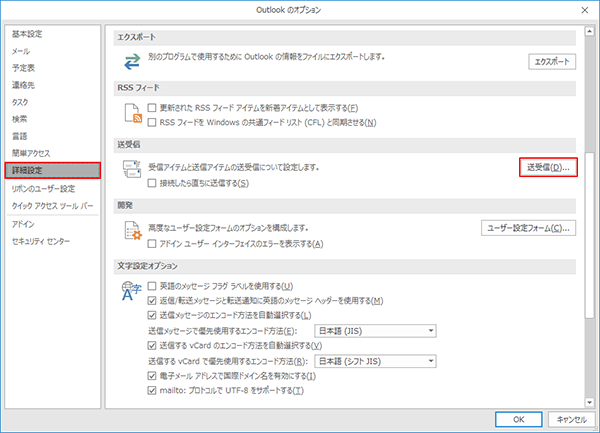Click the international options A字 icon
The height and width of the screenshot is (433, 600).
click(130, 291)
